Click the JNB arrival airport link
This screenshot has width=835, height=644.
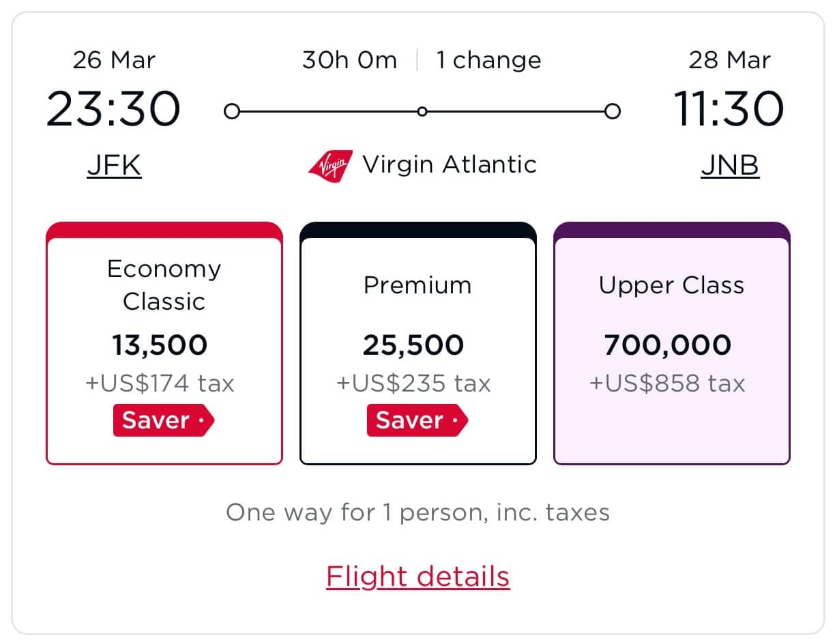click(729, 165)
